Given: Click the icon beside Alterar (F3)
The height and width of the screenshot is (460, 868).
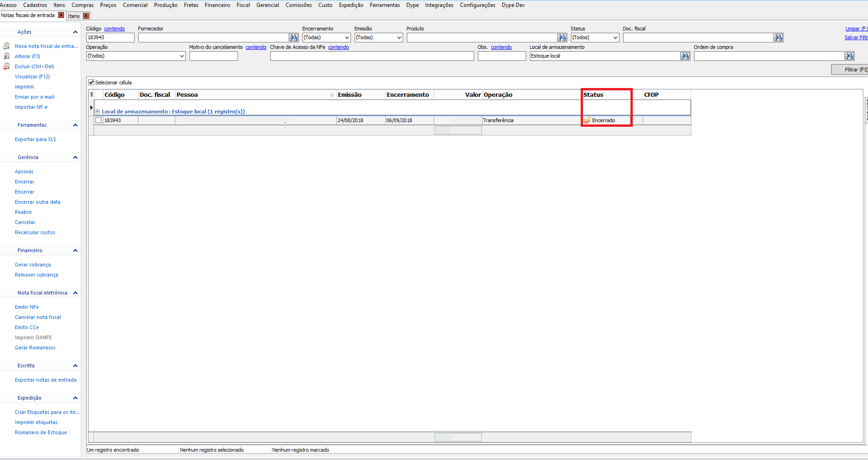Looking at the screenshot, I should click(6, 56).
